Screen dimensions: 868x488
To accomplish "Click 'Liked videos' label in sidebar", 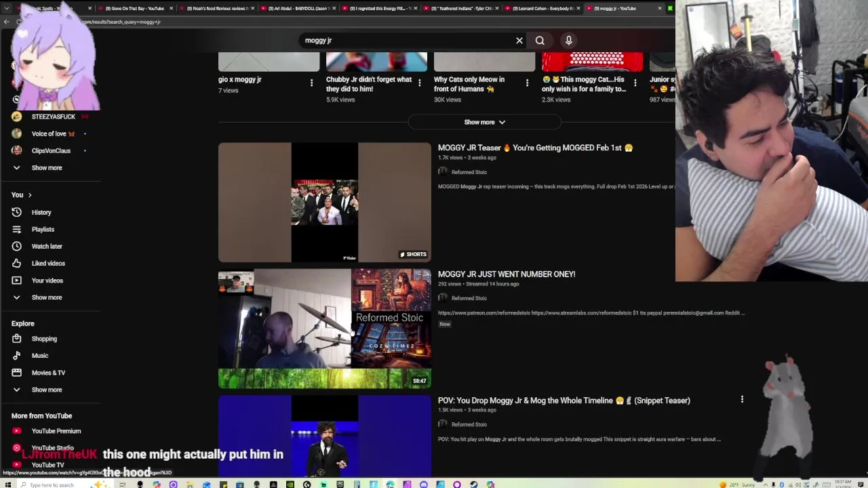I will click(48, 263).
